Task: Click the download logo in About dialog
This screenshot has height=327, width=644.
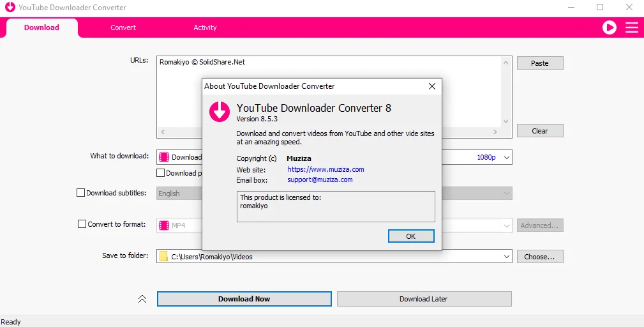Action: (220, 111)
